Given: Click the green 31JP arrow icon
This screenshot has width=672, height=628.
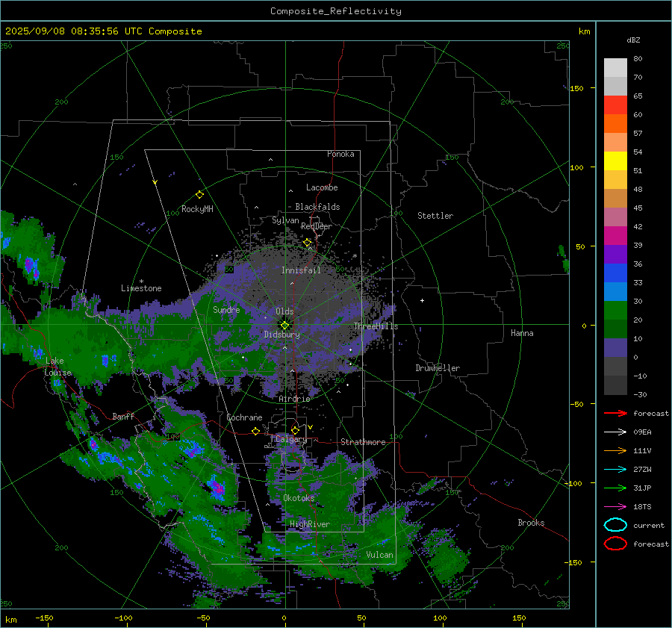Looking at the screenshot, I should click(x=615, y=488).
